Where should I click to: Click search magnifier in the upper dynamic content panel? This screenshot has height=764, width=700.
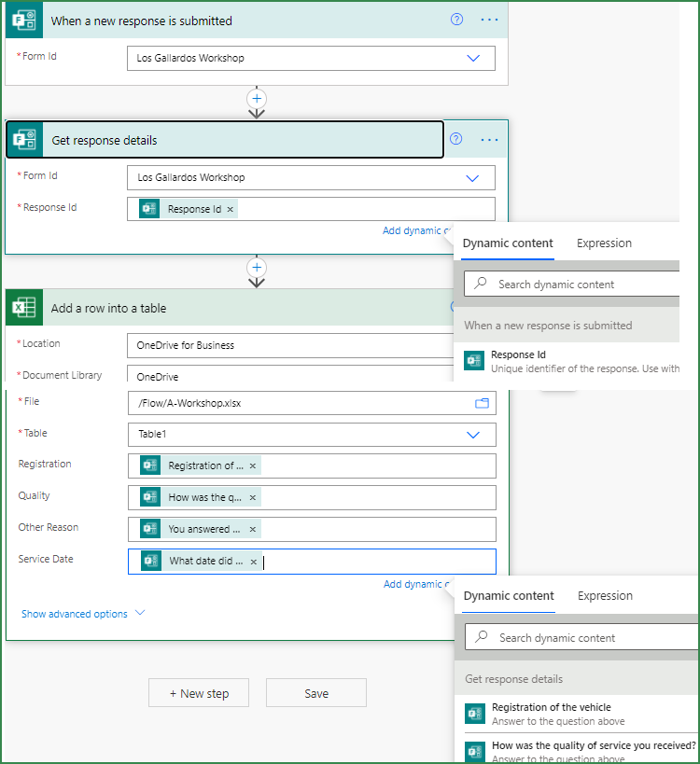pyautogui.click(x=481, y=283)
